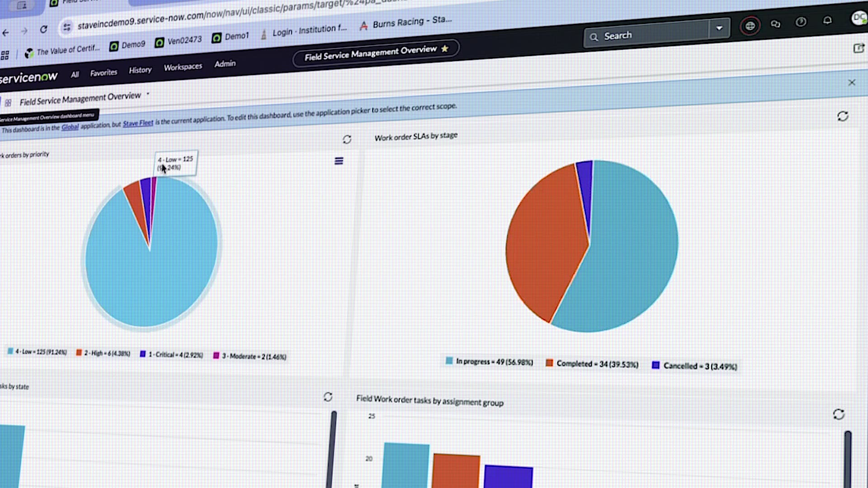Follow the Stave Fleet application link
Image resolution: width=868 pixels, height=488 pixels.
pyautogui.click(x=138, y=123)
